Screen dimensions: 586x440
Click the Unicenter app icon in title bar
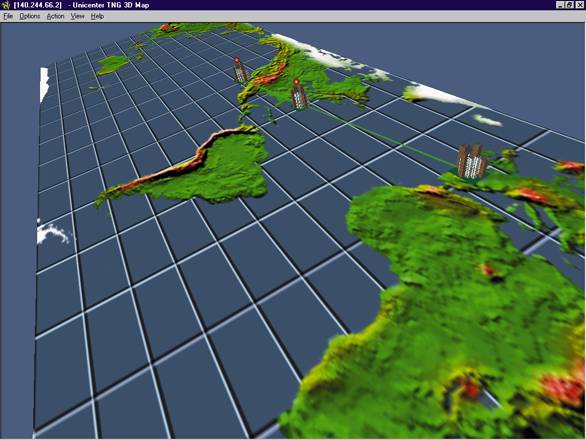(6, 5)
